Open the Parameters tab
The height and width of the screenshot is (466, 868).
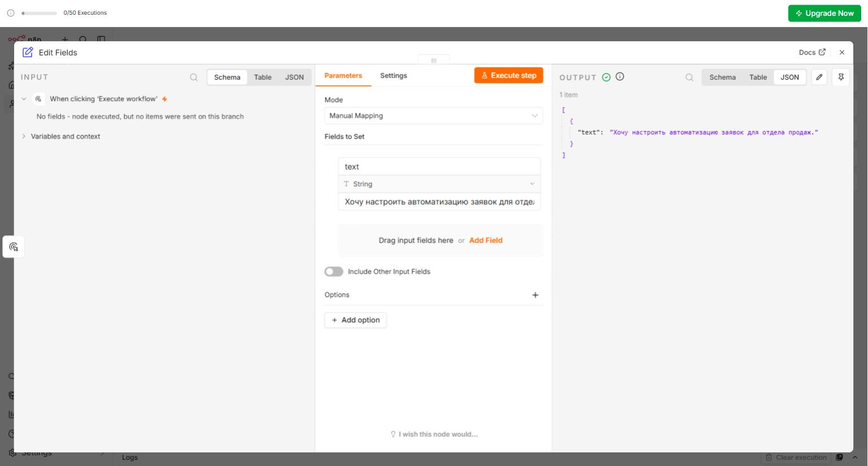pyautogui.click(x=343, y=75)
